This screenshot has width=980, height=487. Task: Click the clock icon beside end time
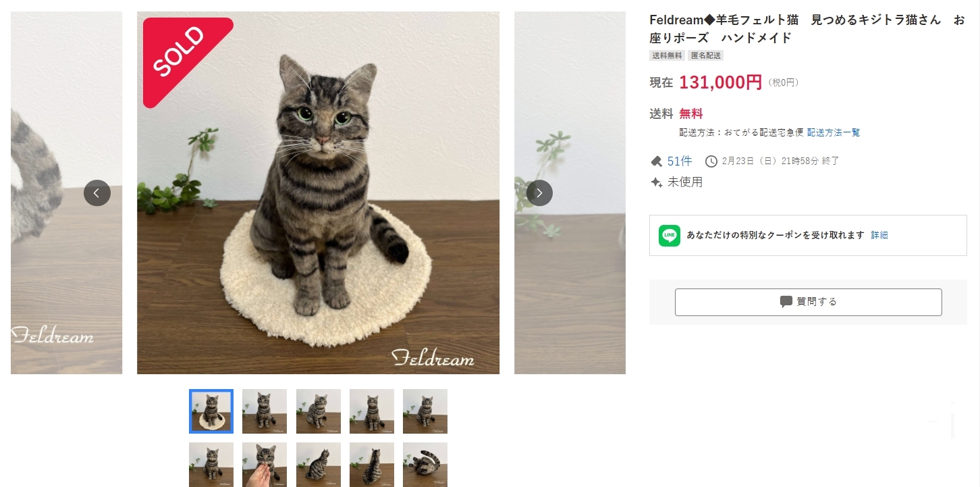711,161
